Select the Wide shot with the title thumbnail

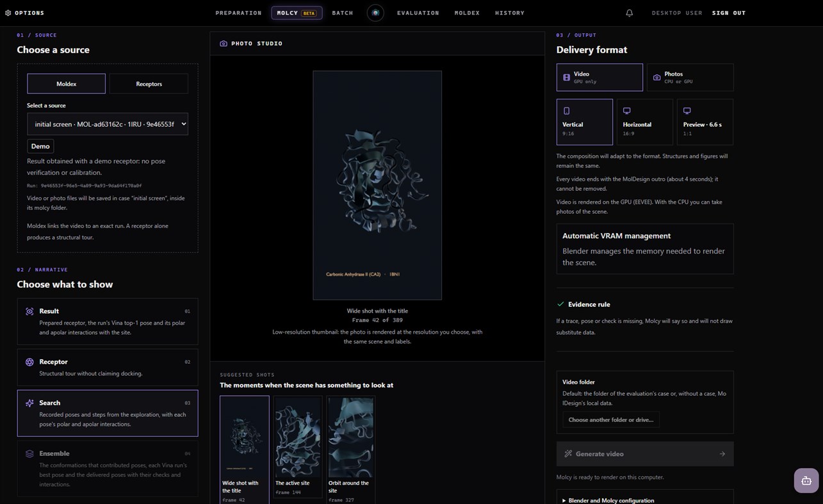pyautogui.click(x=245, y=450)
